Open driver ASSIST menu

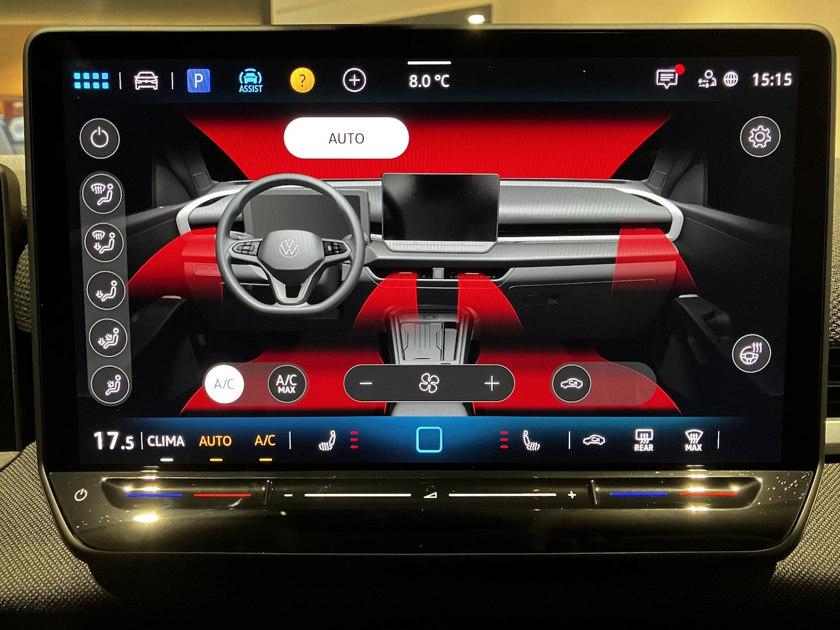click(x=250, y=81)
